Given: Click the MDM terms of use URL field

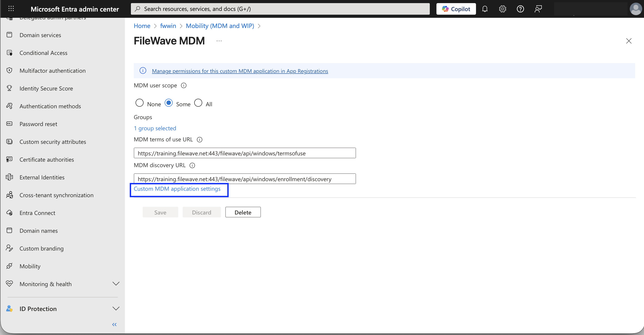Looking at the screenshot, I should [x=244, y=153].
